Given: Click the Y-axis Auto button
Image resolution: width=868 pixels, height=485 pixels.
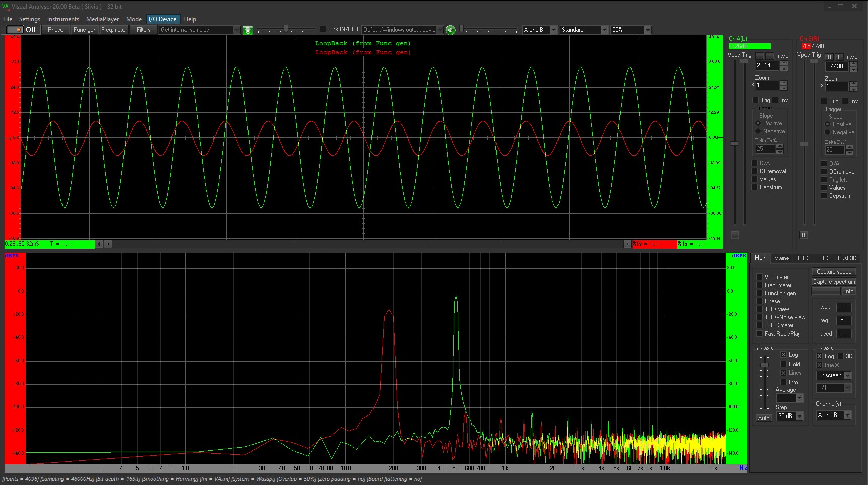Looking at the screenshot, I should [x=764, y=418].
